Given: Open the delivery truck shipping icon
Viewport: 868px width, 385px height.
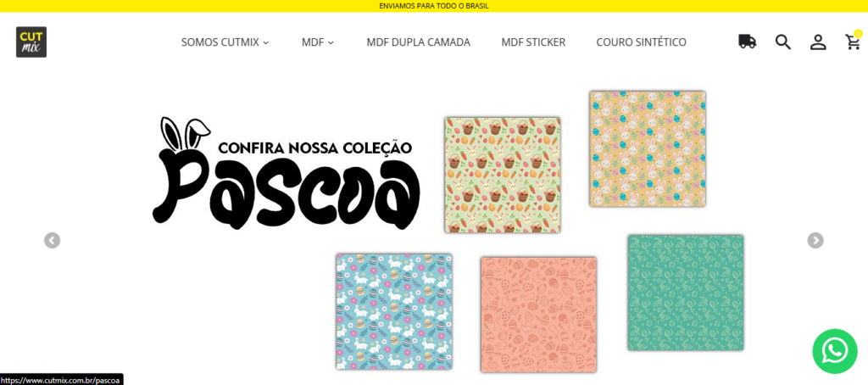Looking at the screenshot, I should (x=748, y=42).
